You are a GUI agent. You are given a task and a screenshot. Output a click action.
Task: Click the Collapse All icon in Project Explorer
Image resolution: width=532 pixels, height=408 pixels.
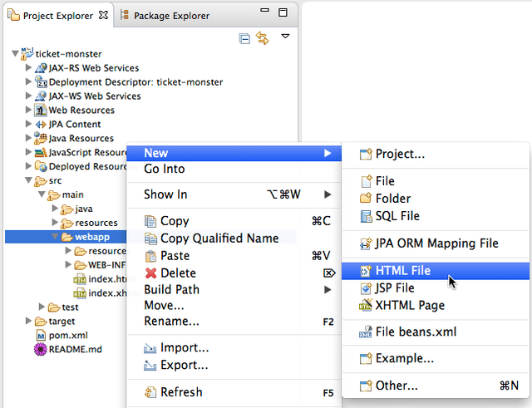pyautogui.click(x=244, y=38)
